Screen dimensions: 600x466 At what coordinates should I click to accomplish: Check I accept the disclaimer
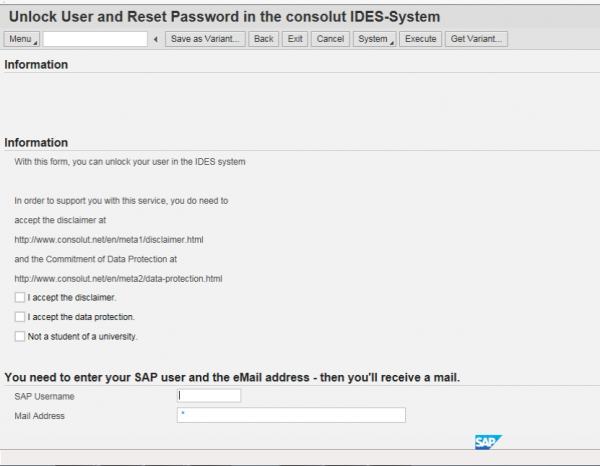20,297
